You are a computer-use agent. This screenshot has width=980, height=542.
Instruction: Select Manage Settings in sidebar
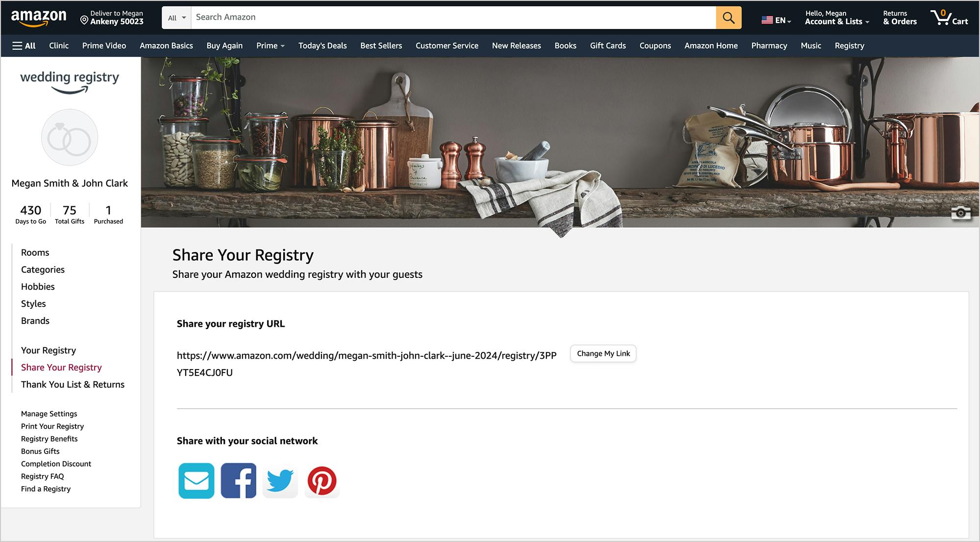49,414
